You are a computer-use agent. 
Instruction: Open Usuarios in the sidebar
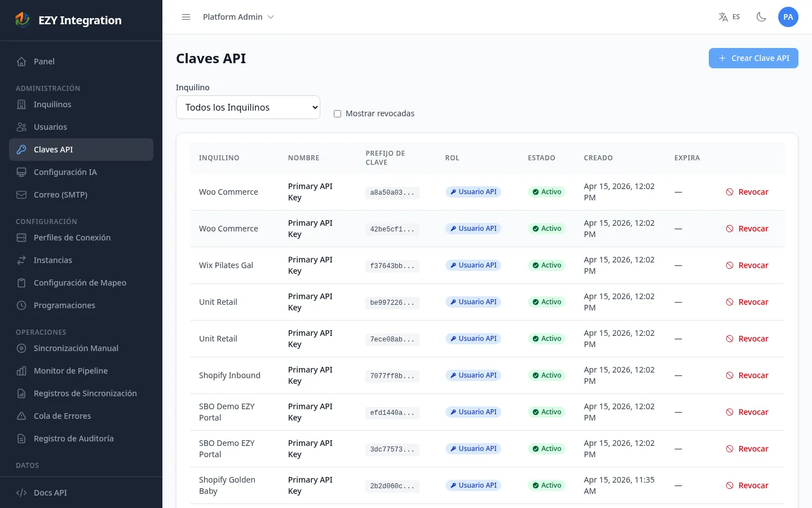(x=81, y=127)
